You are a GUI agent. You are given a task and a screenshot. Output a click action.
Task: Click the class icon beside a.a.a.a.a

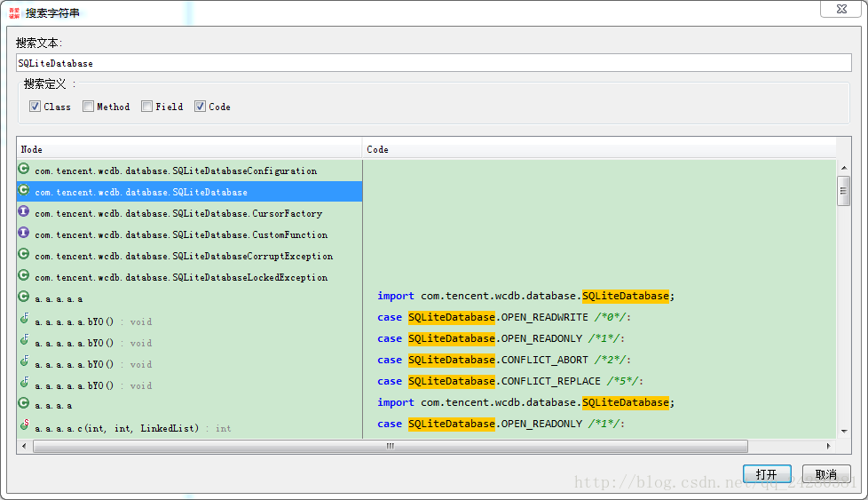23,297
